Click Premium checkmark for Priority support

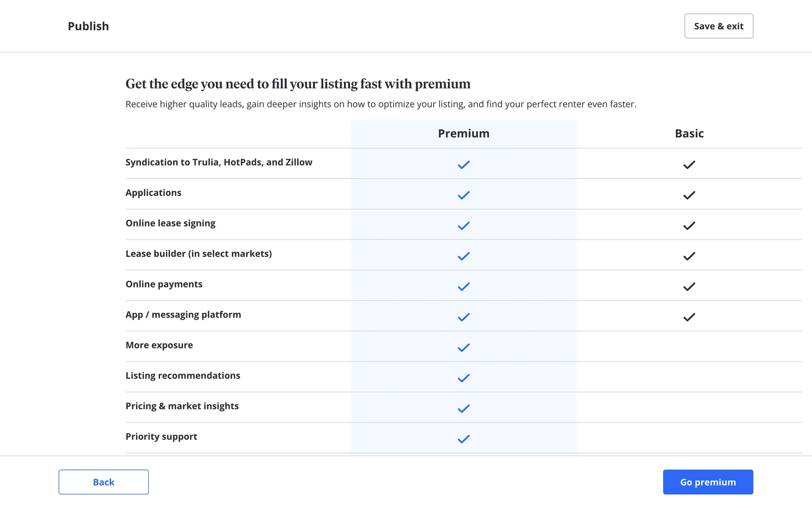point(464,439)
